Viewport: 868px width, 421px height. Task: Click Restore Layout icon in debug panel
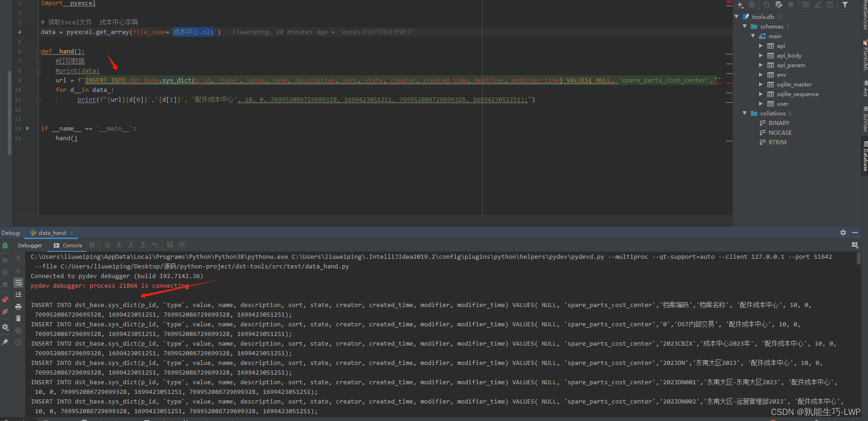click(855, 245)
